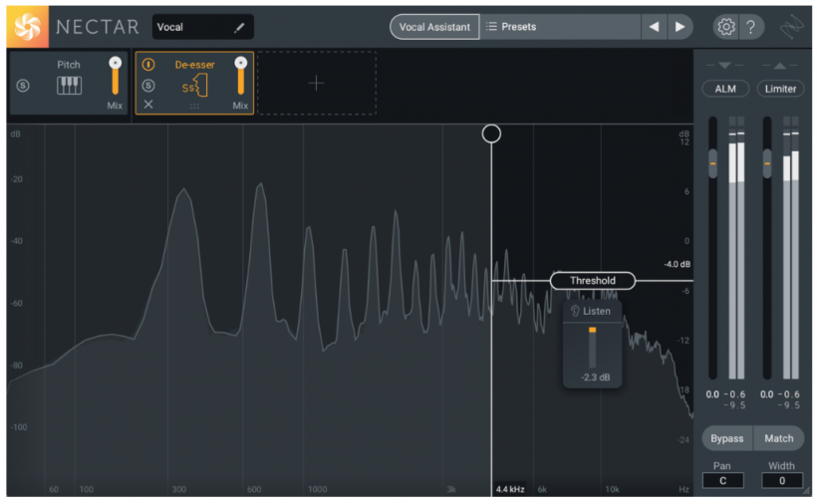Click the De-esser module title
The image size is (817, 504).
[195, 65]
